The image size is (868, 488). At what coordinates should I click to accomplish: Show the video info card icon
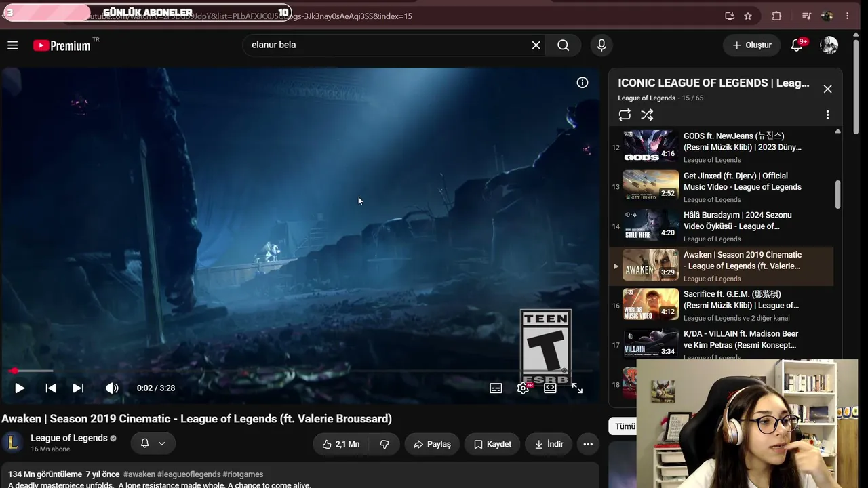point(582,83)
